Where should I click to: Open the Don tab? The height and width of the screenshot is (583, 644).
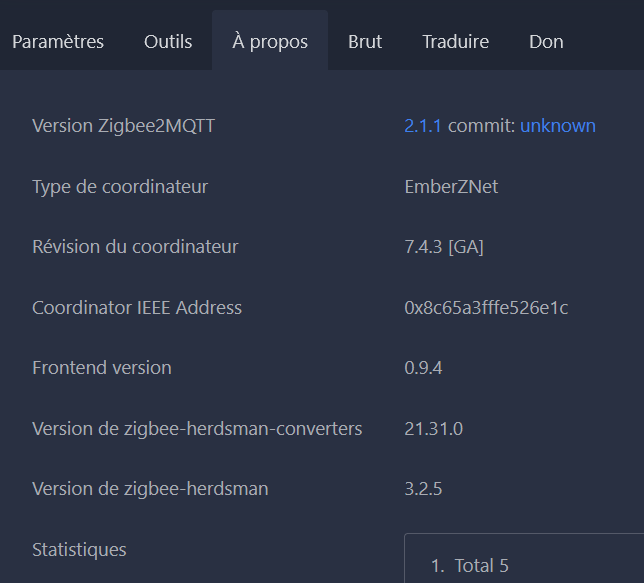pos(546,41)
